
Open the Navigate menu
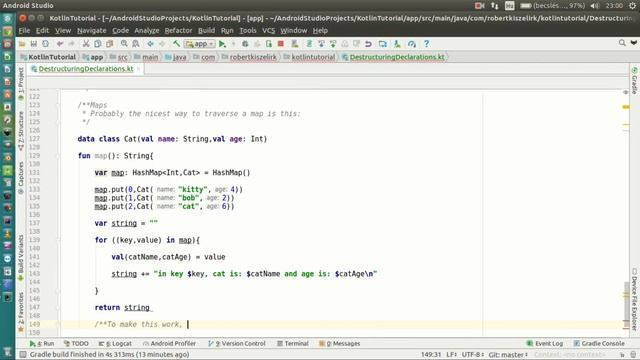coord(91,31)
